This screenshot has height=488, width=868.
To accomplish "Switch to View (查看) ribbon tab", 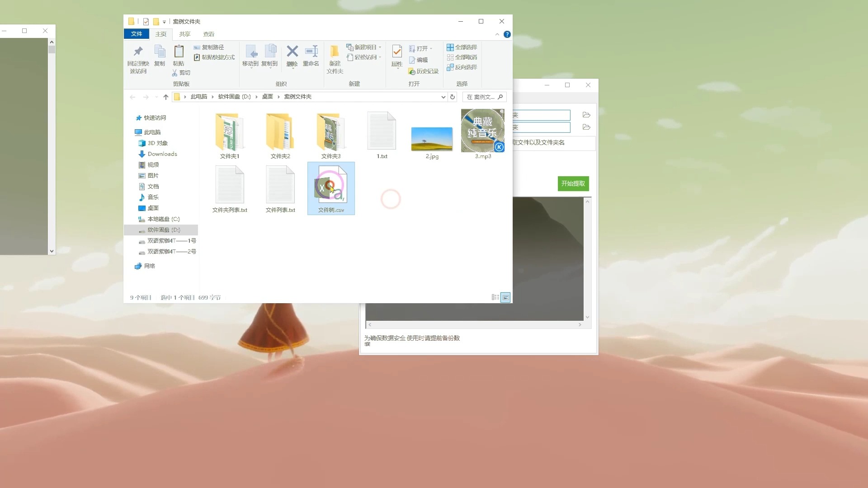I will coord(208,34).
